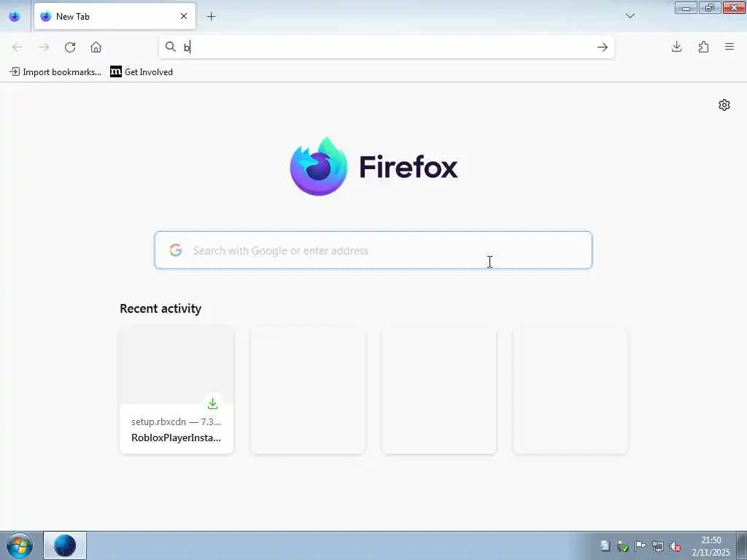The image size is (747, 560).
Task: Open the Windows Start button
Action: [x=20, y=545]
